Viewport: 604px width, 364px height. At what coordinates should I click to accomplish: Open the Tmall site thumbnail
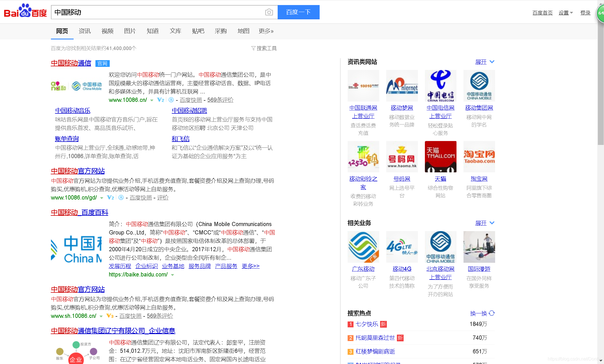[x=440, y=157]
